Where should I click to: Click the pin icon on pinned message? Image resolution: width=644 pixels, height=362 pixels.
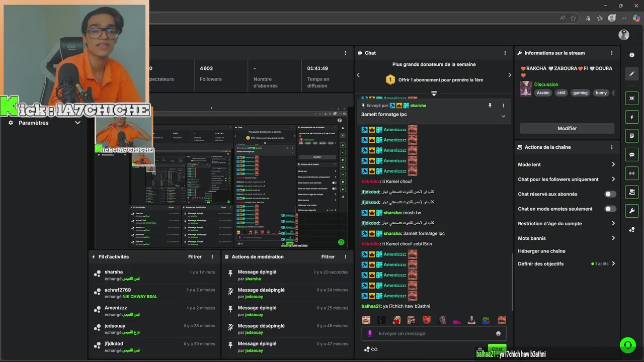[490, 106]
